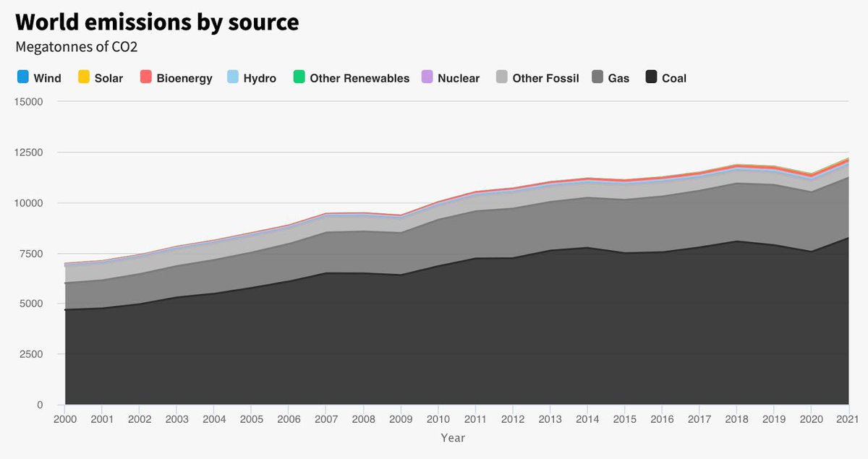Viewport: 868px width, 459px height.
Task: Click the 2017 x-axis label
Action: coord(699,419)
